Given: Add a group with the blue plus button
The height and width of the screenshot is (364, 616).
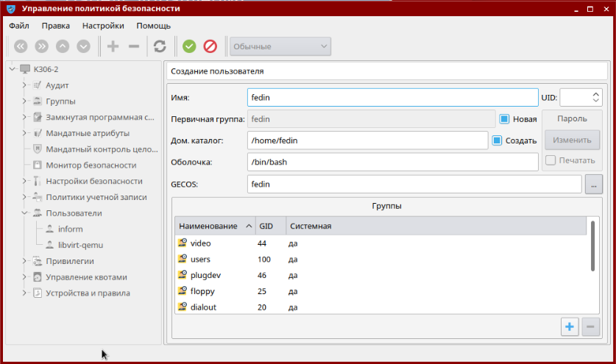Looking at the screenshot, I should [x=570, y=326].
